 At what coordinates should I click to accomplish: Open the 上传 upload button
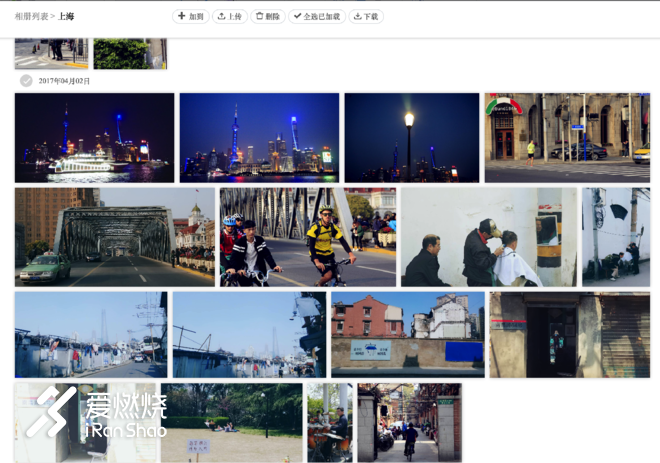[x=230, y=16]
